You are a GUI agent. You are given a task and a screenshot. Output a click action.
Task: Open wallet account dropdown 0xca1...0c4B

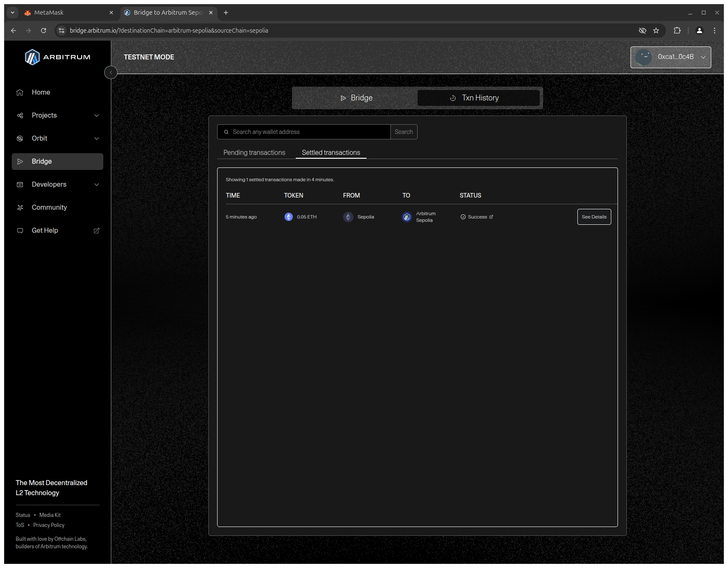[x=671, y=57]
